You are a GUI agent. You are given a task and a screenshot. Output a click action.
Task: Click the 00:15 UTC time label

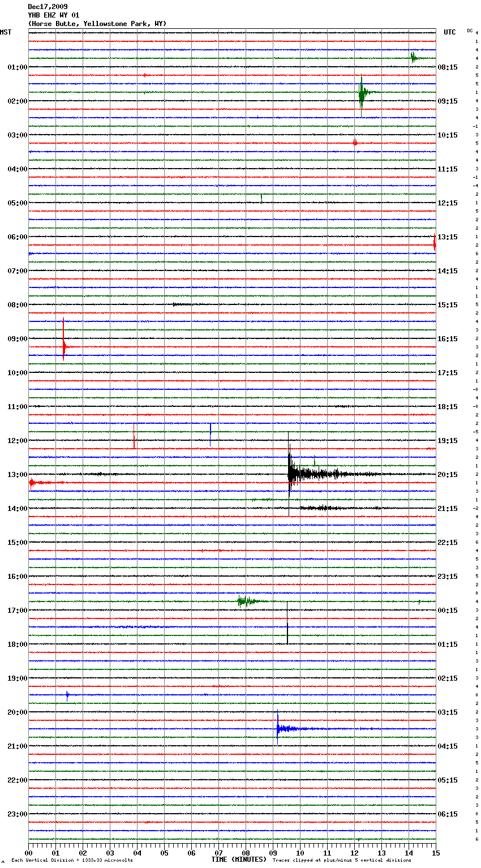coord(448,611)
